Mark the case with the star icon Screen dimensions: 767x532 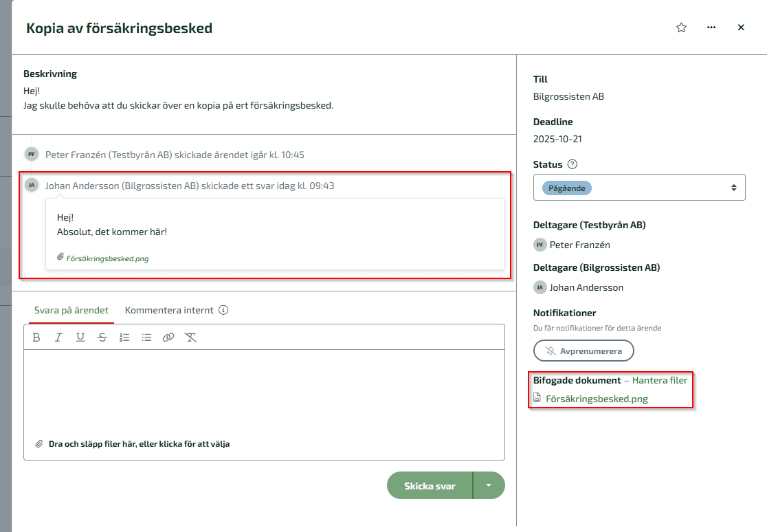click(681, 27)
